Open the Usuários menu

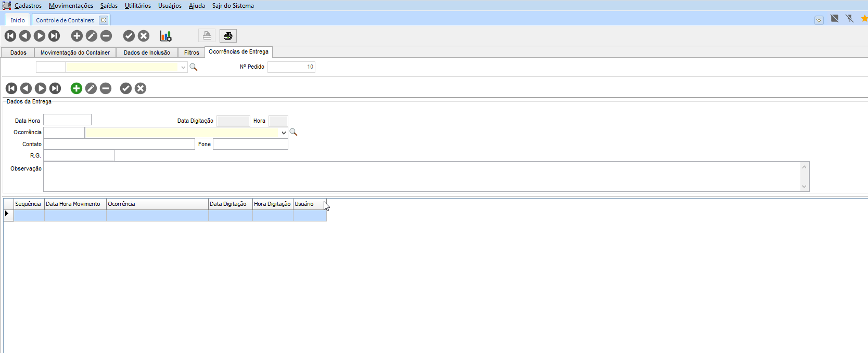coord(170,6)
